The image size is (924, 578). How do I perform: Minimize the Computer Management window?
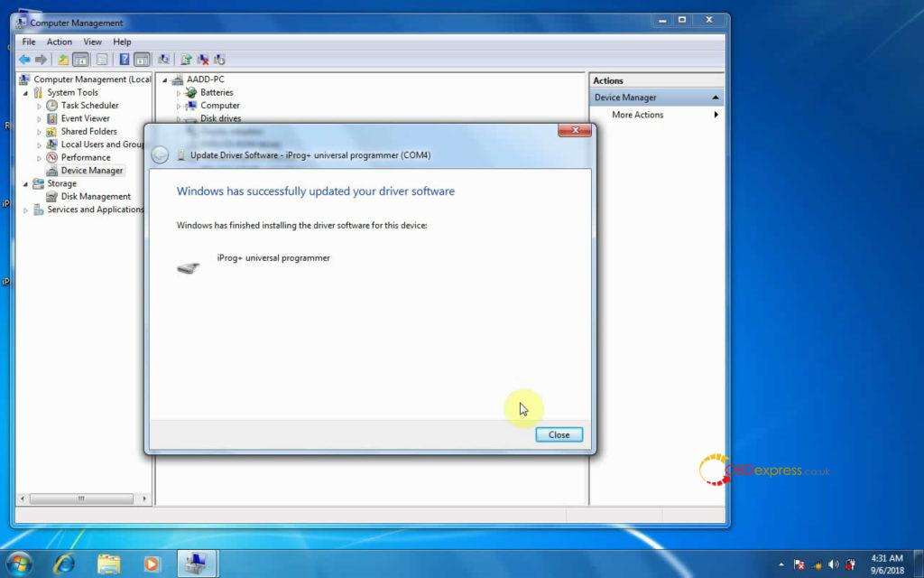pyautogui.click(x=661, y=20)
